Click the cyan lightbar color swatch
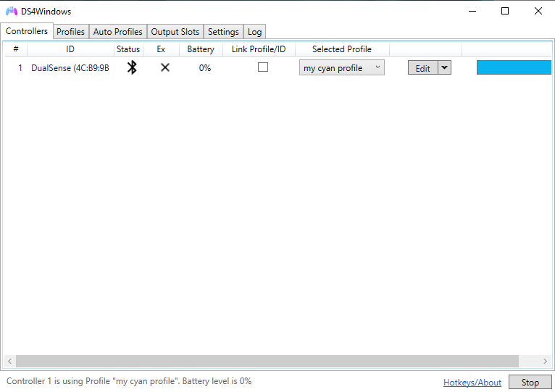The width and height of the screenshot is (555, 392). (x=514, y=67)
